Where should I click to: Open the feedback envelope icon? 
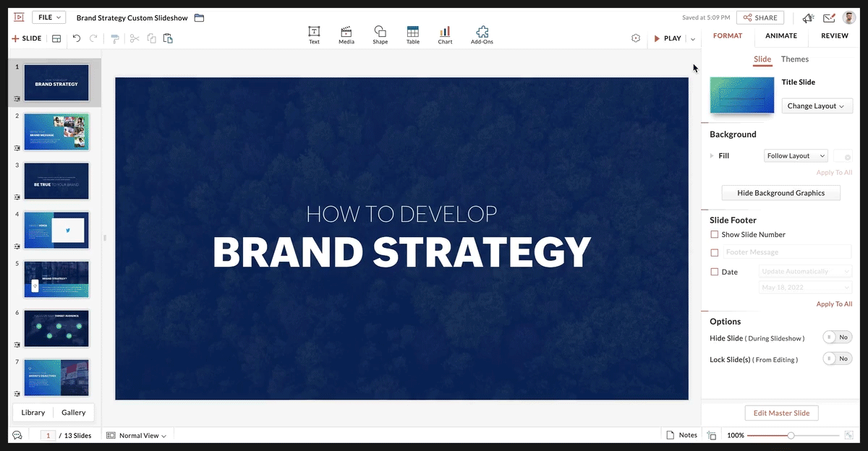(x=829, y=18)
